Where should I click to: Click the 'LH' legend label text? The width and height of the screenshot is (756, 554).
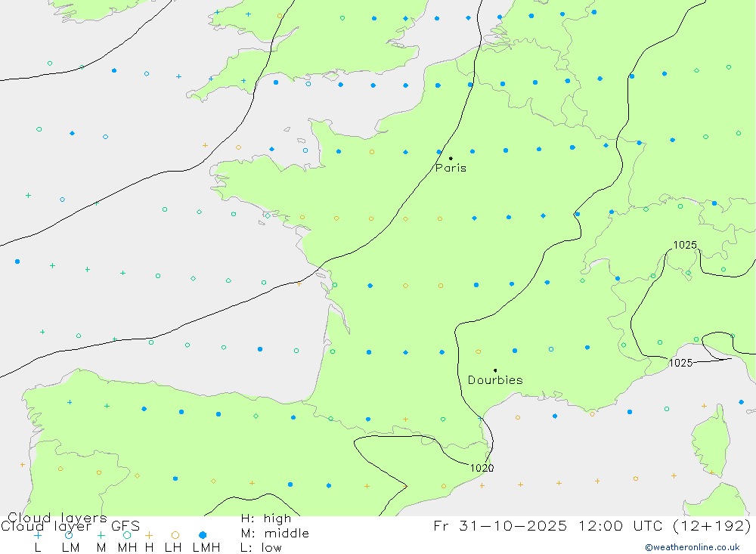[x=173, y=548]
